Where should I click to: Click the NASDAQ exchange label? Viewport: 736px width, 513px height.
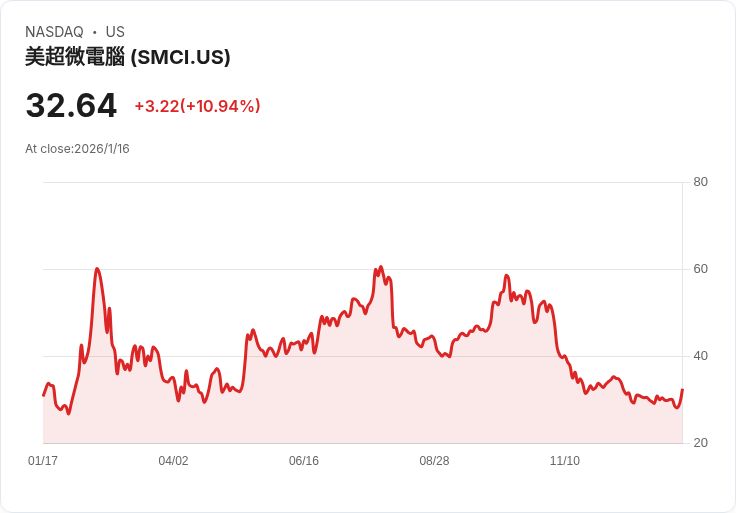54,32
